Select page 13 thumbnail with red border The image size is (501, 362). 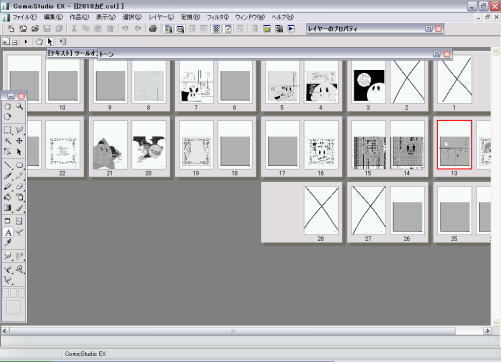[x=454, y=145]
